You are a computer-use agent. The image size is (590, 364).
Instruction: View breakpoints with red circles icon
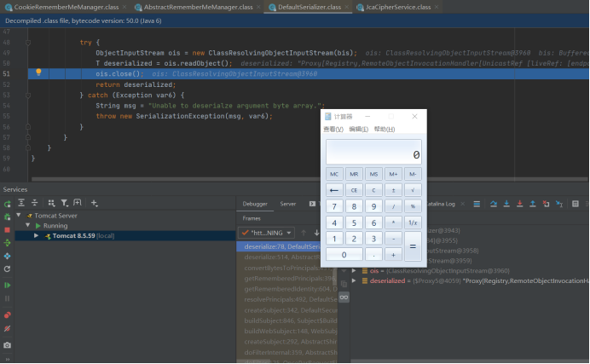[7, 315]
